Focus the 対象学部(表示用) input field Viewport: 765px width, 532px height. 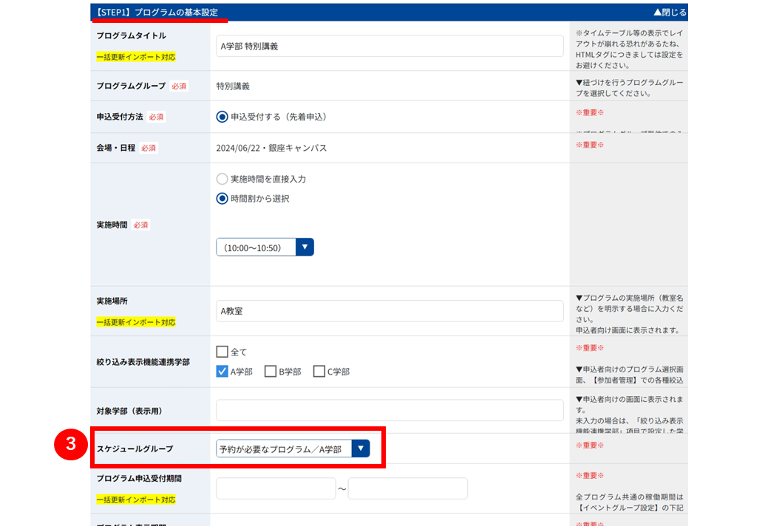click(390, 411)
